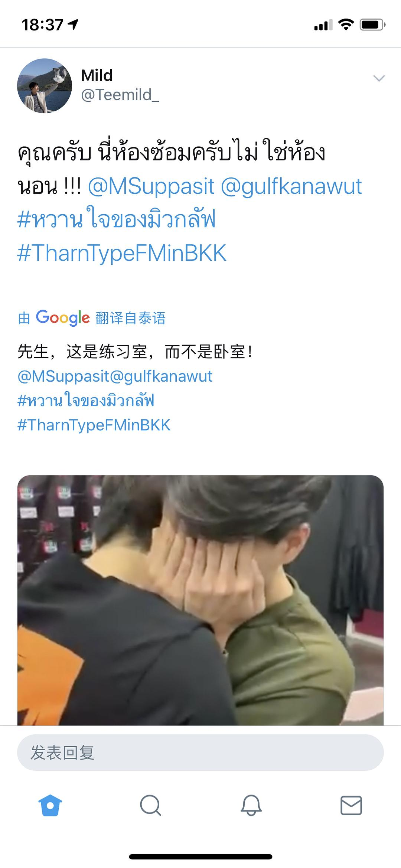Open @MSuppasit mention in original tweet
401x868 pixels.
(x=151, y=186)
